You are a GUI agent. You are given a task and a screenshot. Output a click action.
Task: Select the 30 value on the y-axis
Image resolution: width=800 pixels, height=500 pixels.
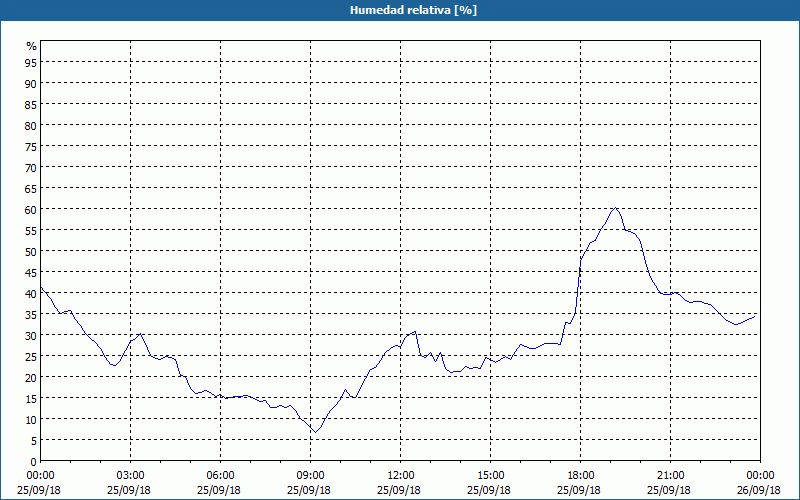31,335
